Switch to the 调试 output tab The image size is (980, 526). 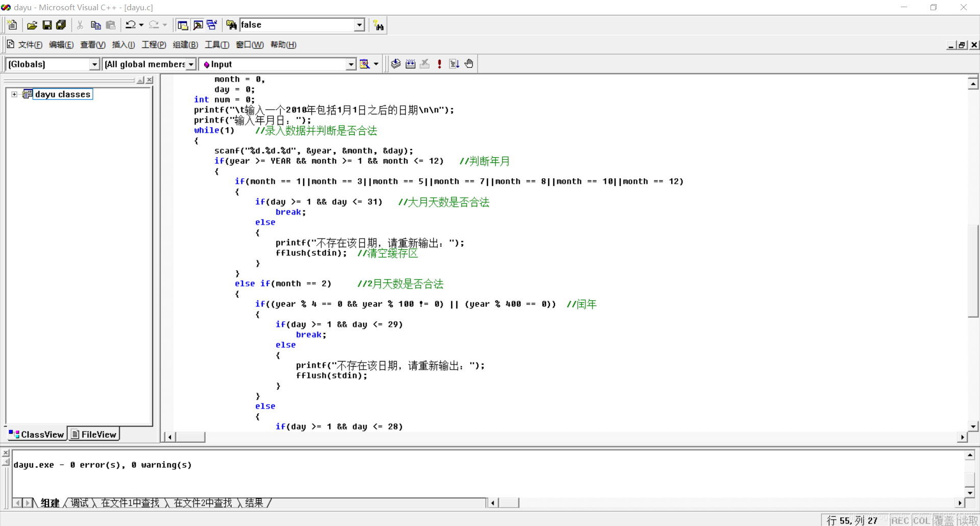tap(80, 503)
